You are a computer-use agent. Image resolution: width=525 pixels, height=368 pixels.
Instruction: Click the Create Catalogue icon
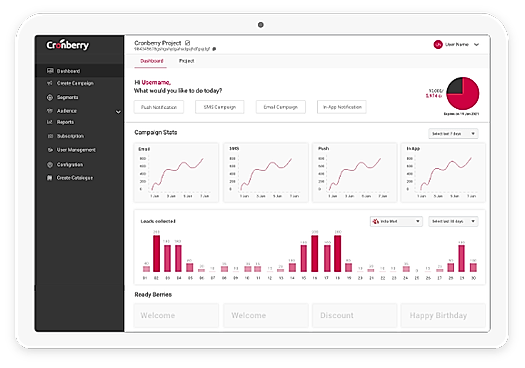point(50,178)
